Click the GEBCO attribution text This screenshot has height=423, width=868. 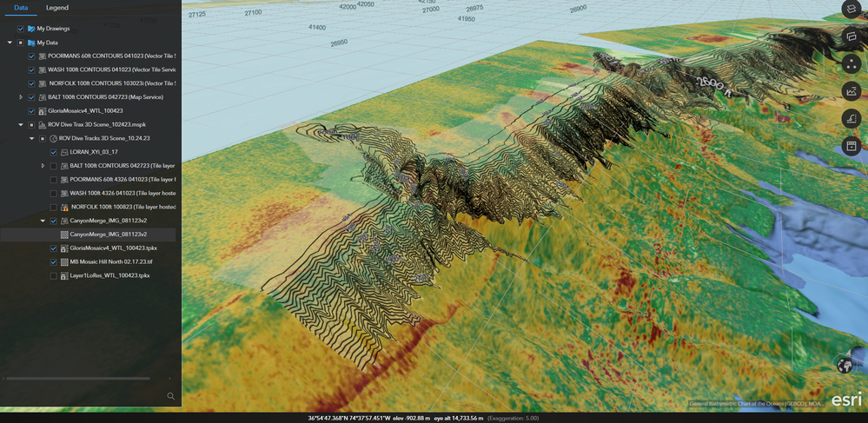coord(756,404)
